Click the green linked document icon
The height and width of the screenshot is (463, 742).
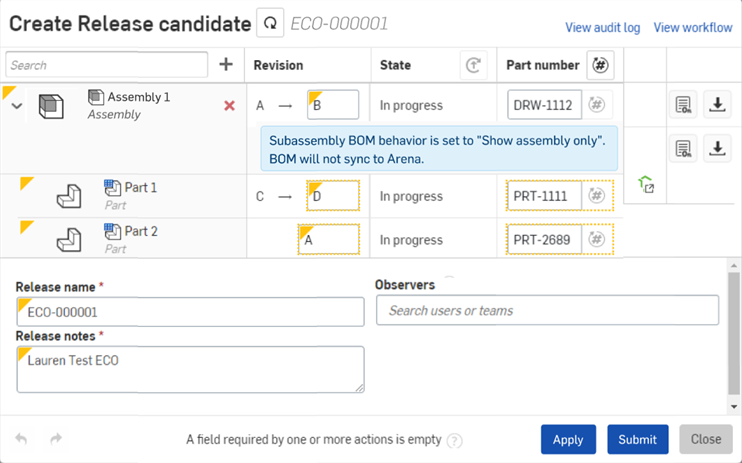[647, 184]
